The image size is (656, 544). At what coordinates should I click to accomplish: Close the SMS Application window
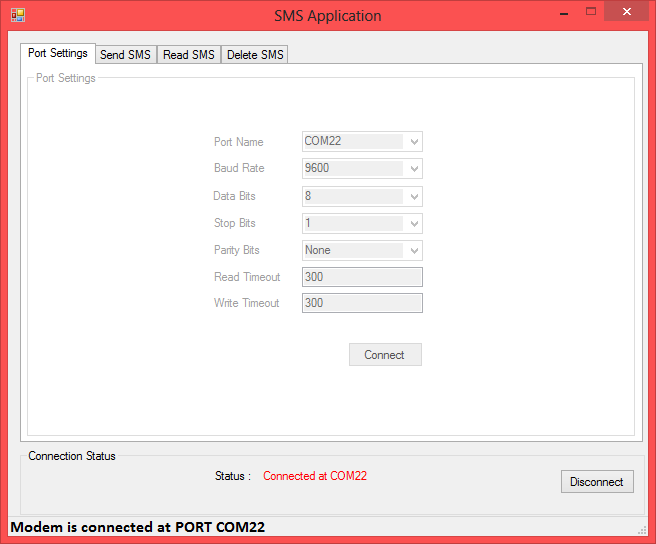click(x=626, y=11)
